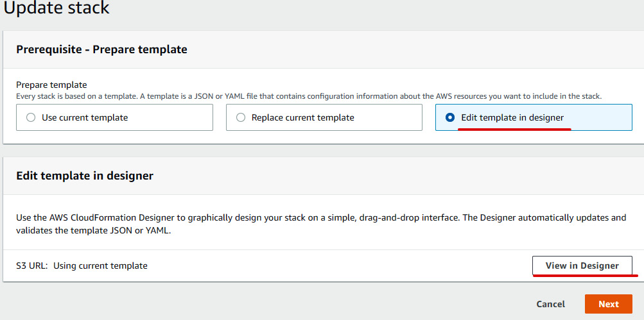Click the S3 URL label

pos(31,266)
